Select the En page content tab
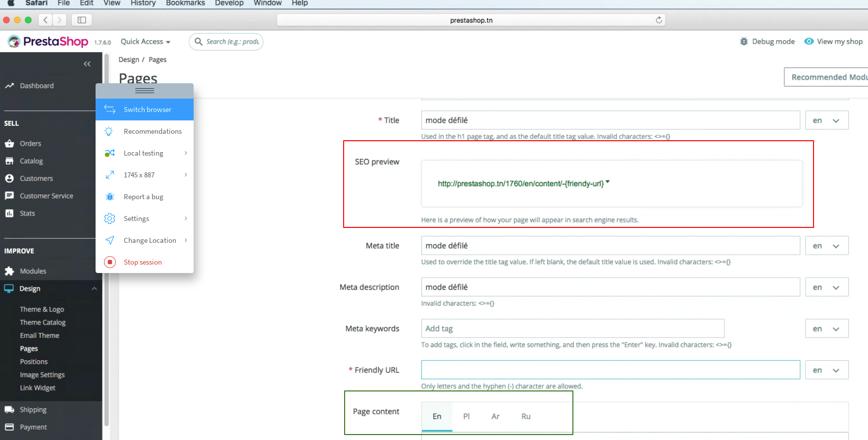 click(x=437, y=417)
